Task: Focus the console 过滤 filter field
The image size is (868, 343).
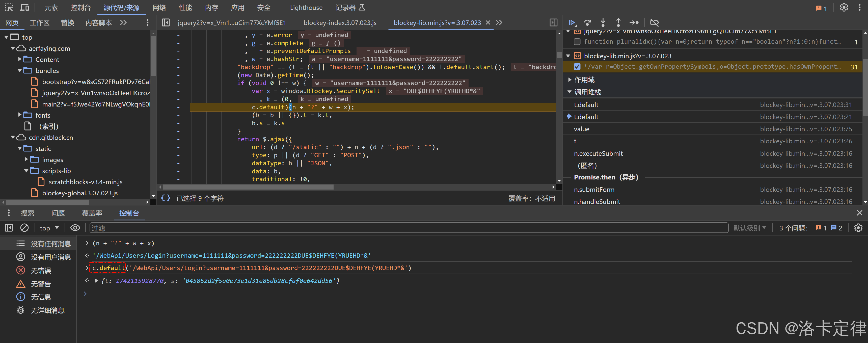Action: click(x=404, y=228)
